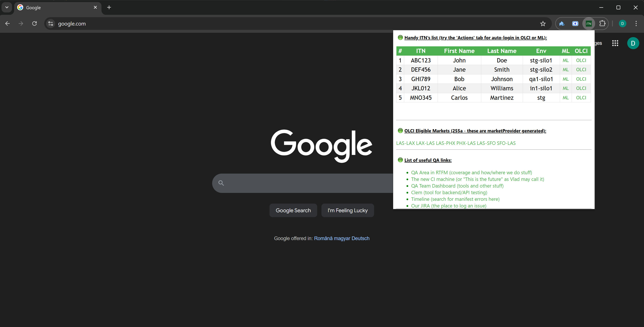Close the Google tab

click(95, 8)
